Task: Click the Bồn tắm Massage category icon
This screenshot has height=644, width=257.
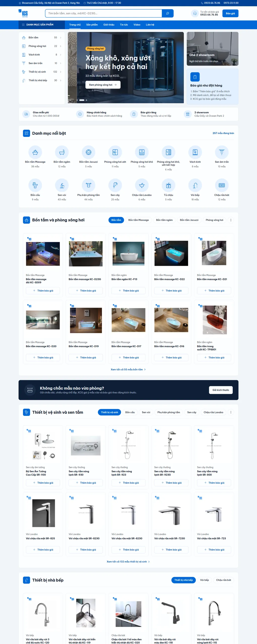Action: point(35,152)
